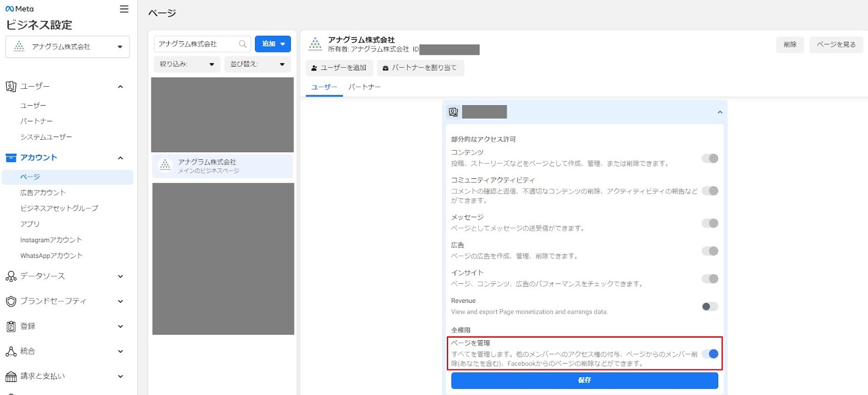Open ページ item in sidebar
868x395 pixels.
click(x=68, y=177)
